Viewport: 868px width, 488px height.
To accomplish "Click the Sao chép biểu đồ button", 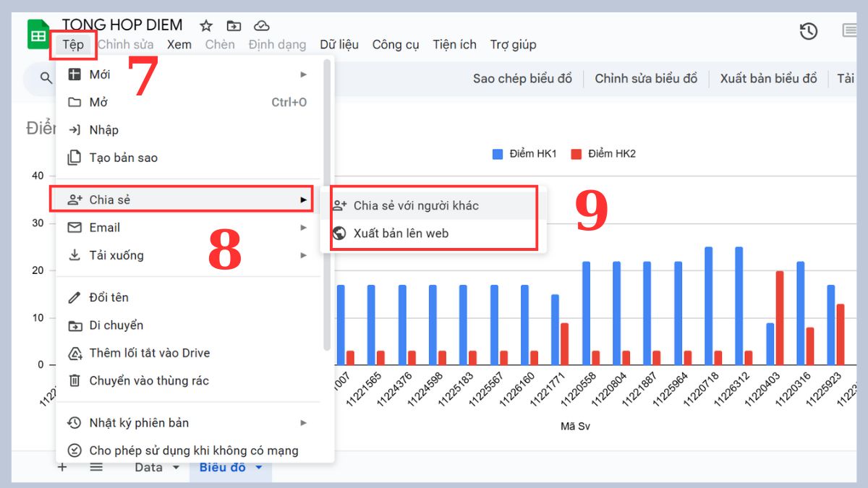I will [x=522, y=78].
